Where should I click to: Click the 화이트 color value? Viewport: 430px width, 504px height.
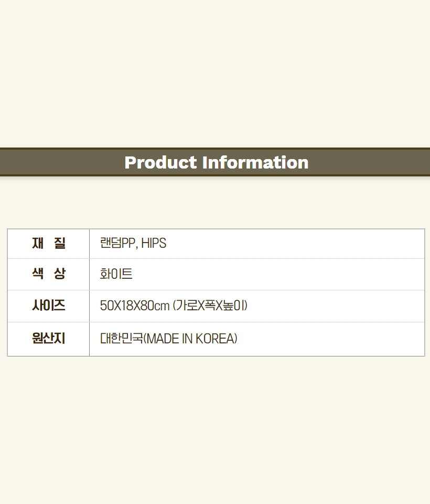point(116,274)
